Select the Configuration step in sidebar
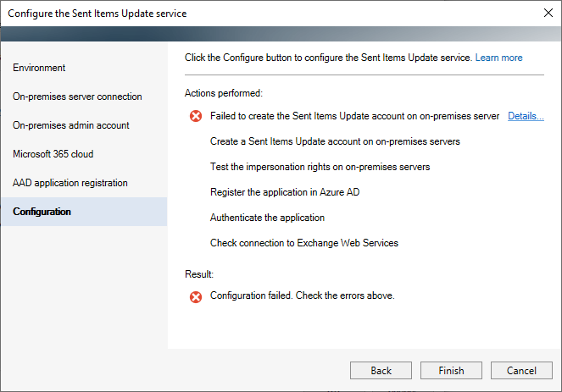This screenshot has width=562, height=392. pos(84,212)
